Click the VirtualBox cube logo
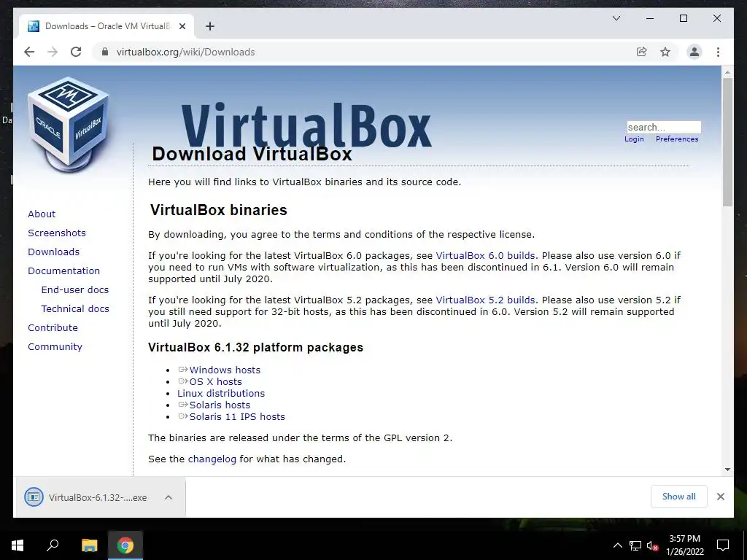747x560 pixels. 69,124
